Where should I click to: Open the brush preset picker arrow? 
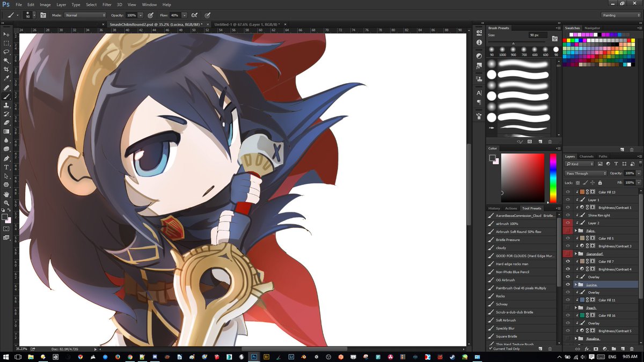[34, 15]
